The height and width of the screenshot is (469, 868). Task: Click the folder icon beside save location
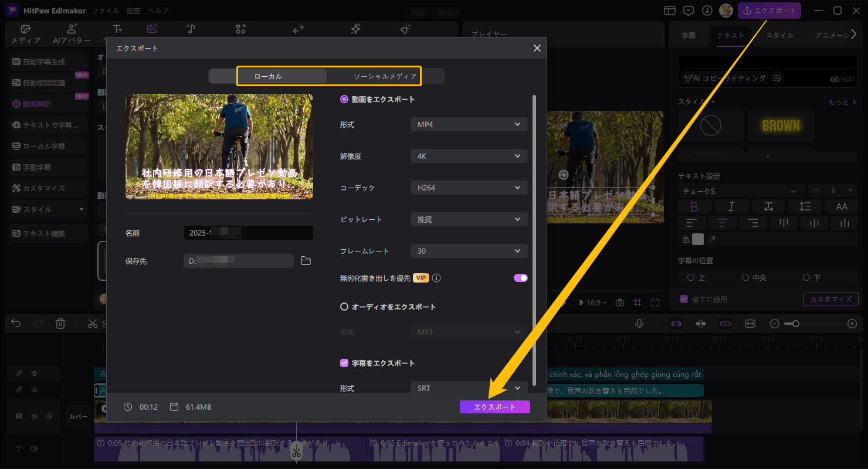pyautogui.click(x=306, y=261)
